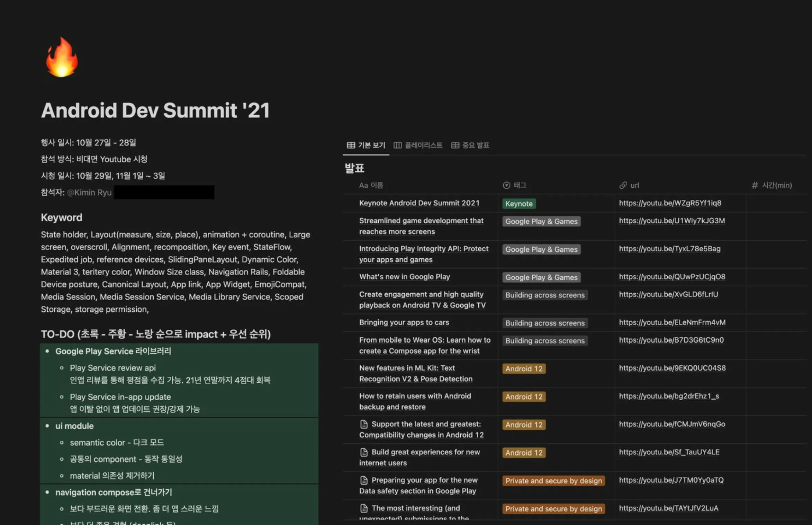Click 'material 의존성 제거하기' sub-bullet

point(112,476)
